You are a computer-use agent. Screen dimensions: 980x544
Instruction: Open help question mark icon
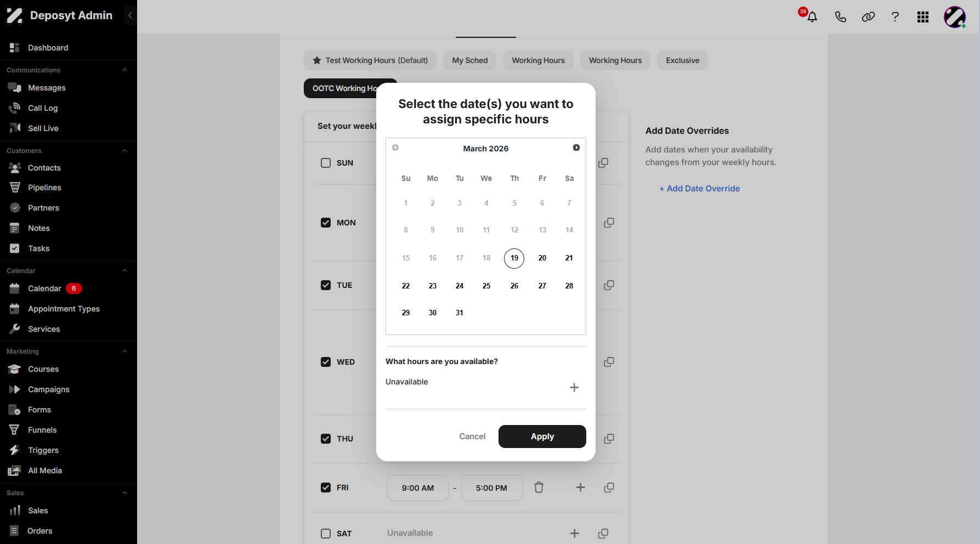point(895,17)
